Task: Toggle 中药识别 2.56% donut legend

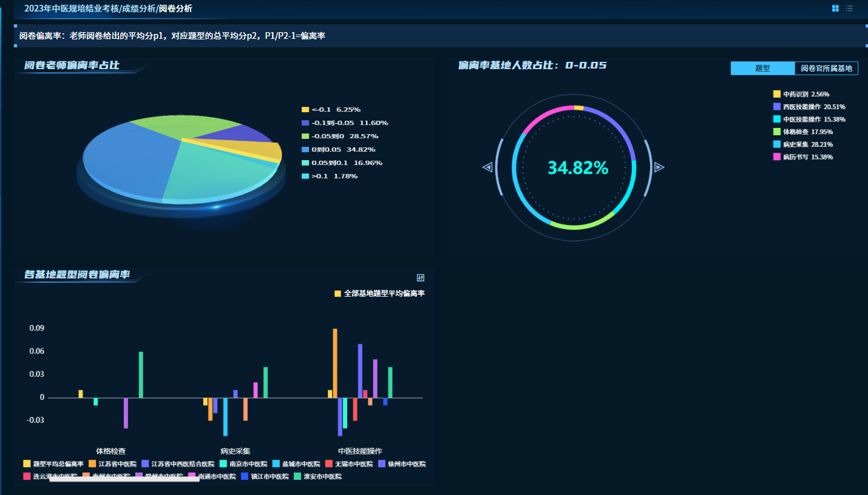Action: coord(801,94)
